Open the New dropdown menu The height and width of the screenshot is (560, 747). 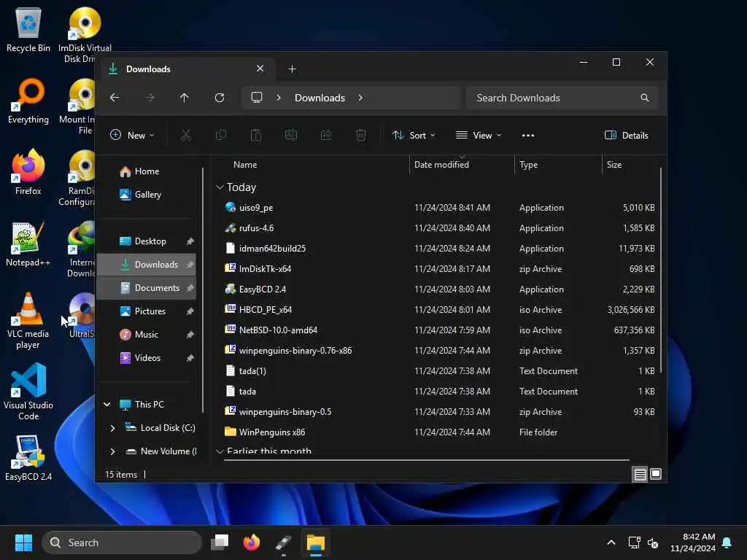[x=132, y=135]
